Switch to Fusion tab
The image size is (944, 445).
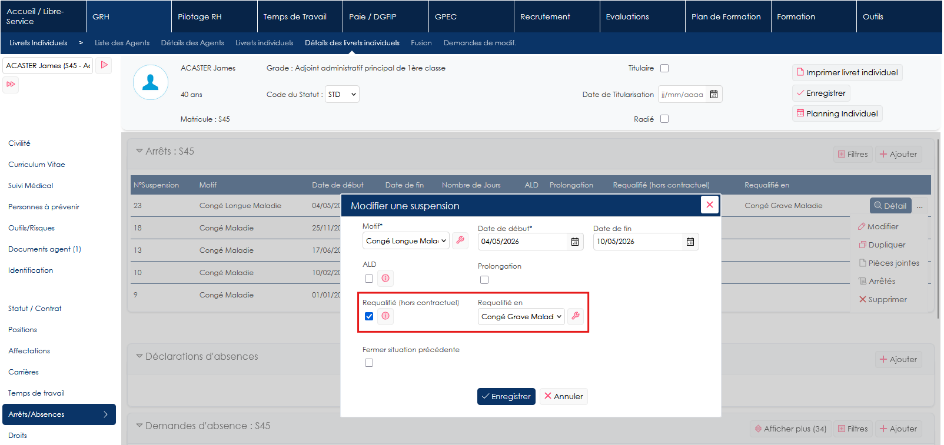421,43
